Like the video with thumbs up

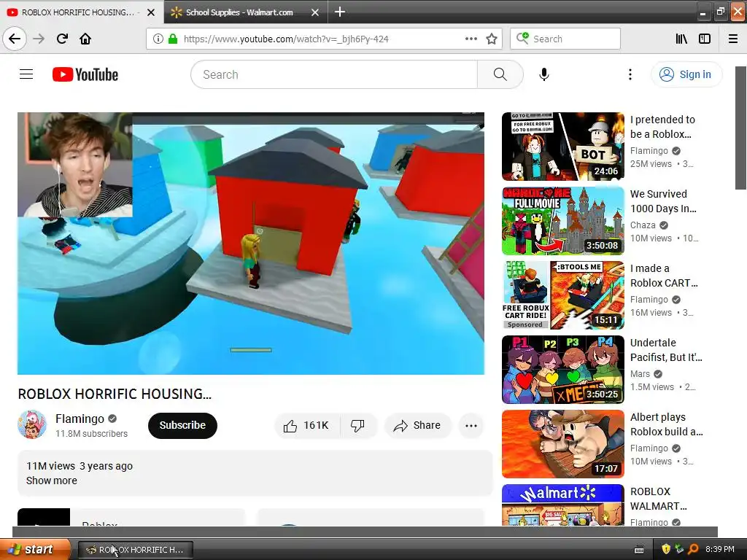tap(307, 425)
